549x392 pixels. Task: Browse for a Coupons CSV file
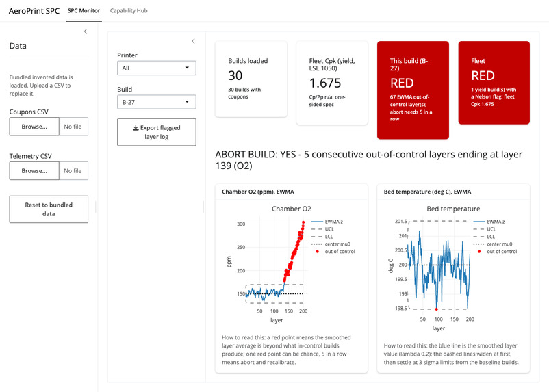point(34,127)
